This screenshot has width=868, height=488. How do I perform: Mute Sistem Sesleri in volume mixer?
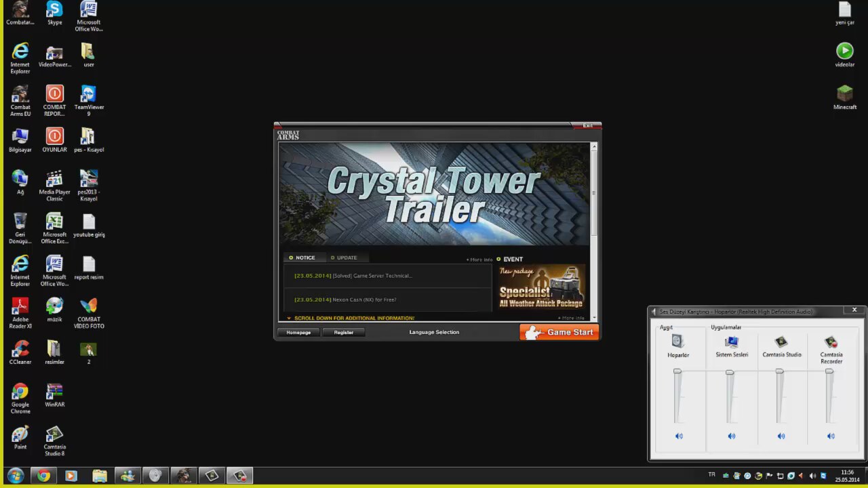click(731, 436)
